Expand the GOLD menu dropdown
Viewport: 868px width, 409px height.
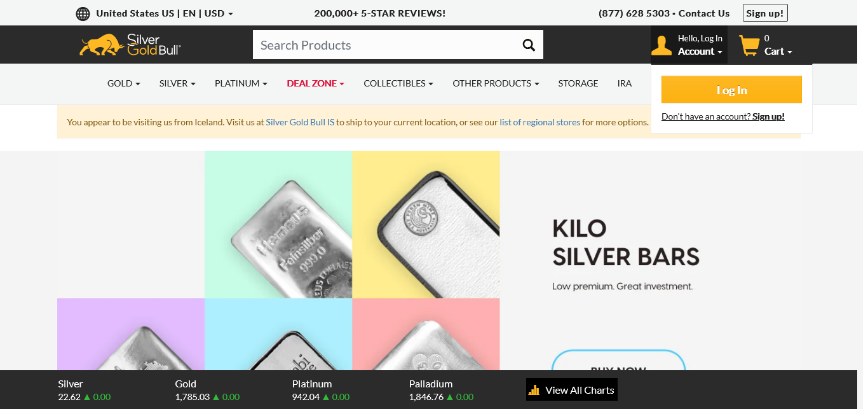coord(124,83)
